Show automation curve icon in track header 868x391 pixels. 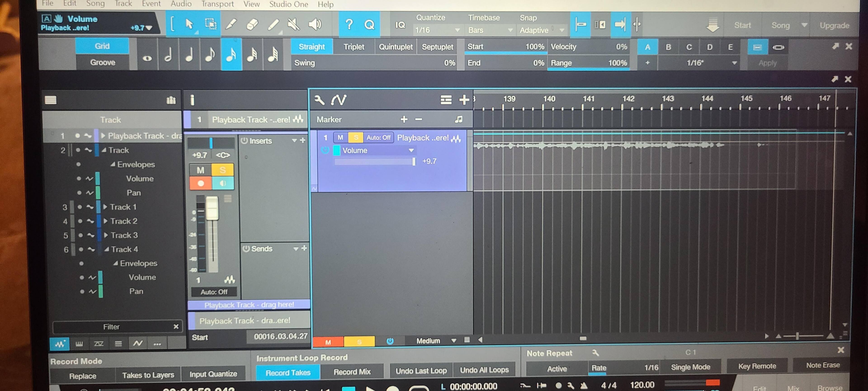(339, 100)
